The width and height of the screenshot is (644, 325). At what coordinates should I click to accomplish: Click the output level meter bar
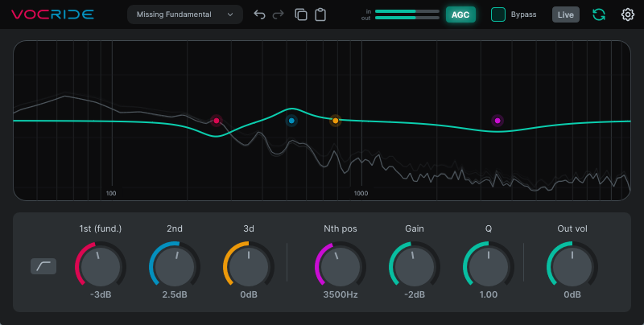pyautogui.click(x=407, y=18)
